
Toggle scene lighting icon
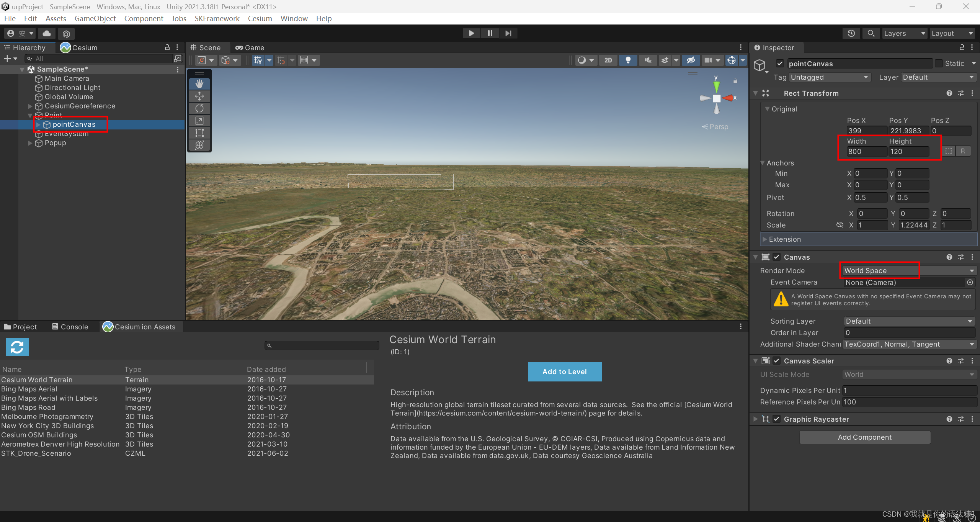[628, 60]
